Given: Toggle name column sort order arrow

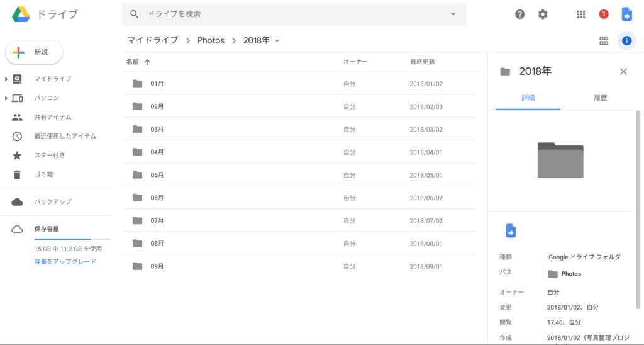Looking at the screenshot, I should click(x=147, y=62).
